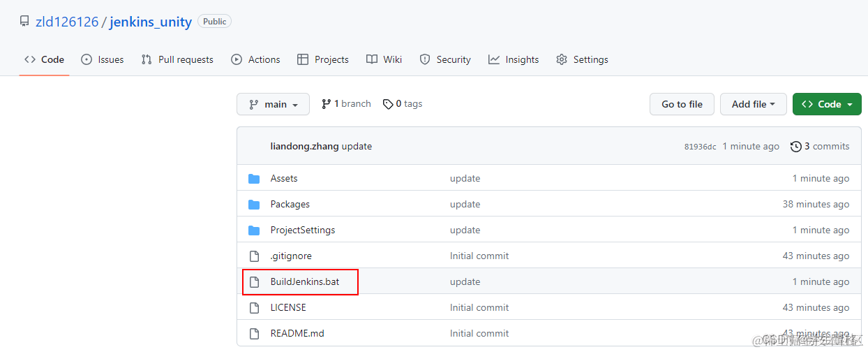Open the Insights tab
Screen dimensions: 868x352
click(x=514, y=59)
